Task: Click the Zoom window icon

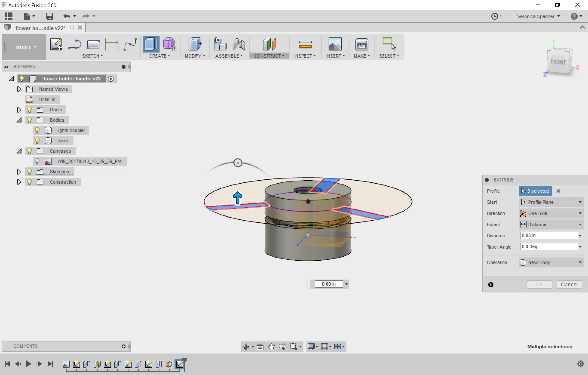Action: 293,346
